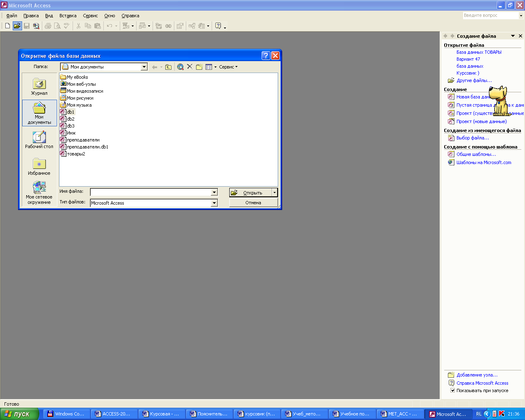Image resolution: width=525 pixels, height=420 pixels.
Task: Click the Открыть button
Action: (251, 193)
